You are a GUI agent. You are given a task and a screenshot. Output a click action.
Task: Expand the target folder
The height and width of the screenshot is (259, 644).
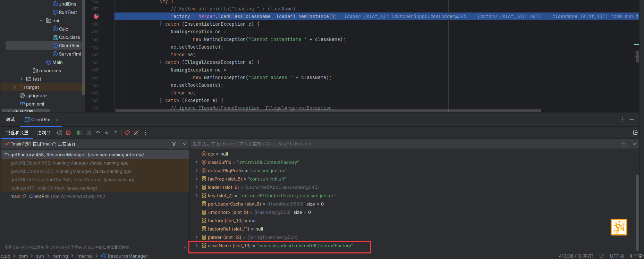point(15,87)
